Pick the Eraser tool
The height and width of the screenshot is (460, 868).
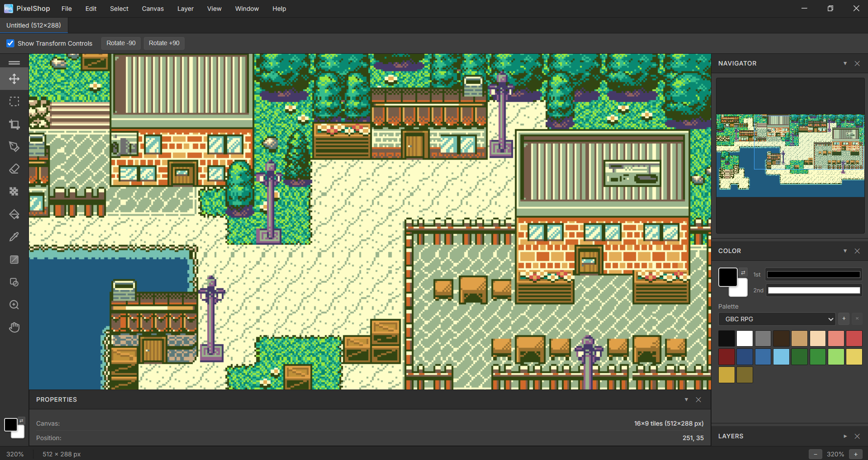coord(14,169)
